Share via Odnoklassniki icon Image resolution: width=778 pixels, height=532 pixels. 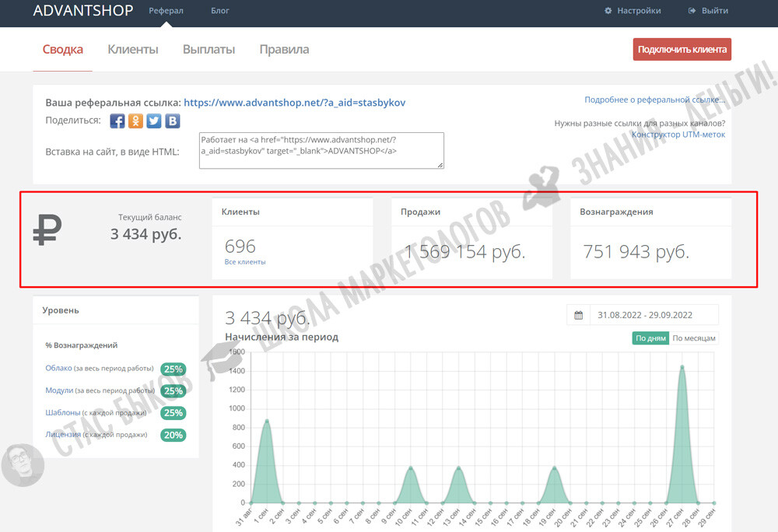tap(135, 121)
